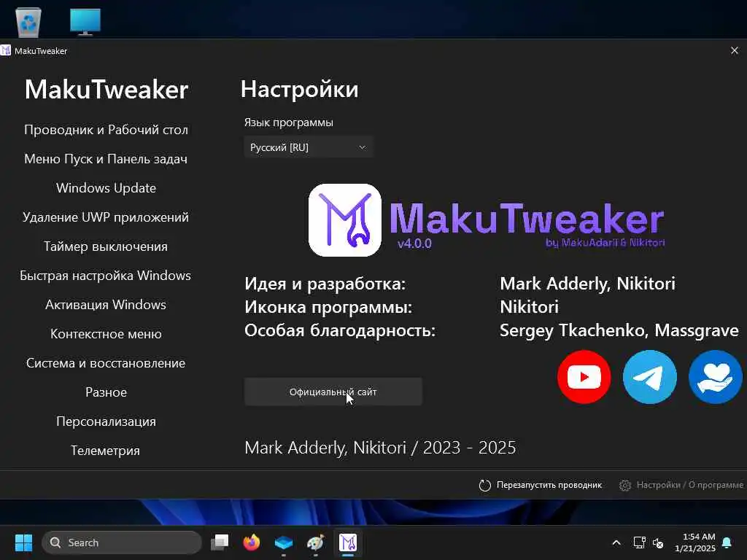Click the donate heart-in-hand icon
The image size is (747, 560).
(716, 377)
